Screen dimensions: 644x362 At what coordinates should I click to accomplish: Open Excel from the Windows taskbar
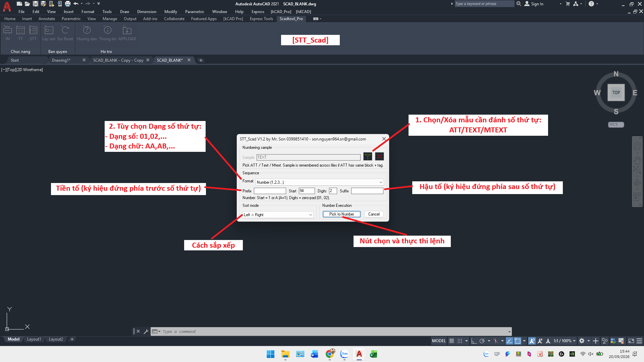pyautogui.click(x=374, y=354)
